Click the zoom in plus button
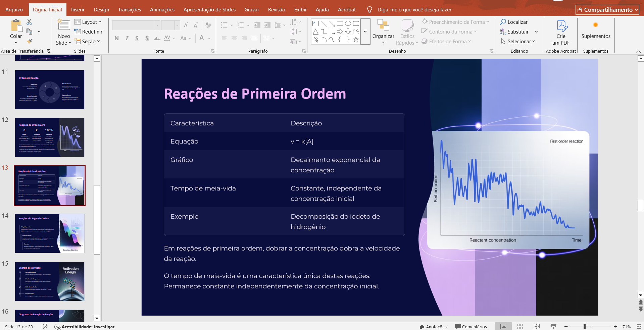The image size is (644, 330). (615, 327)
